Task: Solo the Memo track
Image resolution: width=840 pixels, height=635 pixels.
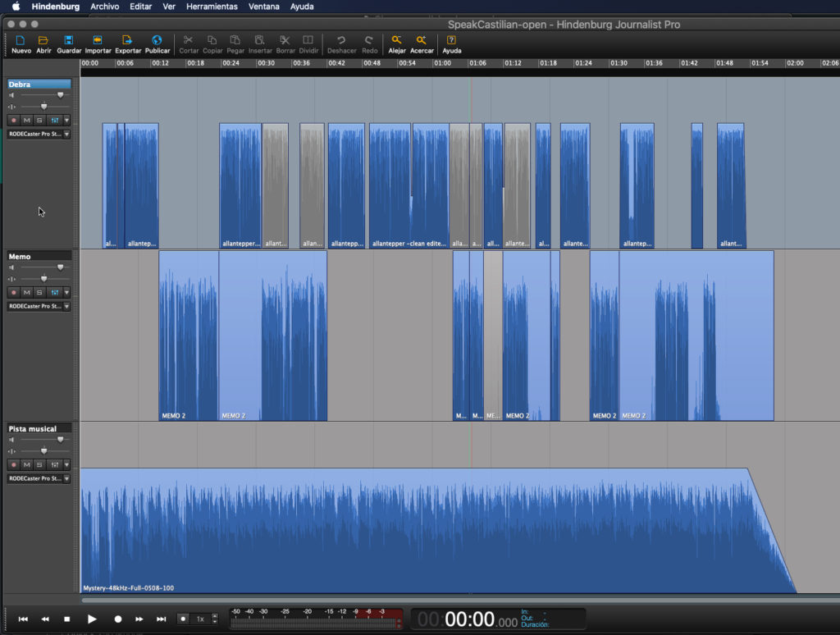Action: click(39, 293)
